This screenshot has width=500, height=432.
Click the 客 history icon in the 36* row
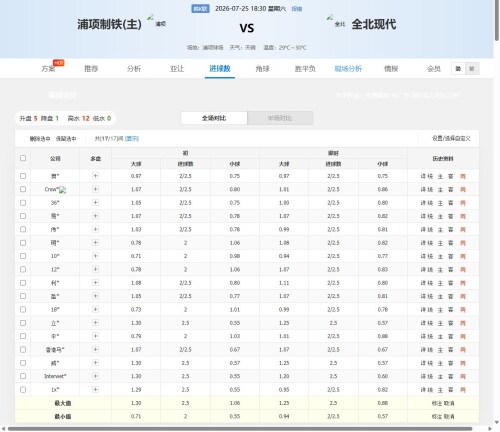[x=450, y=203]
